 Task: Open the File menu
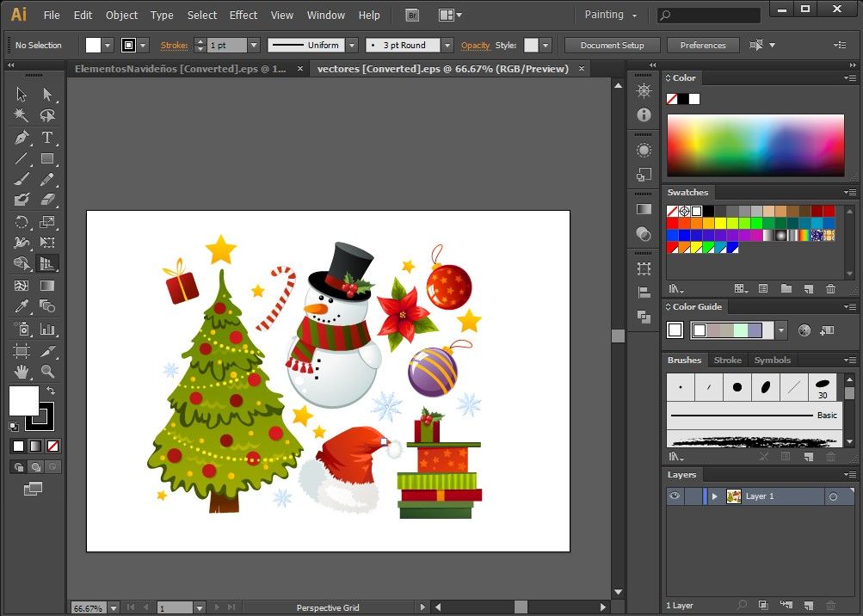pos(52,15)
